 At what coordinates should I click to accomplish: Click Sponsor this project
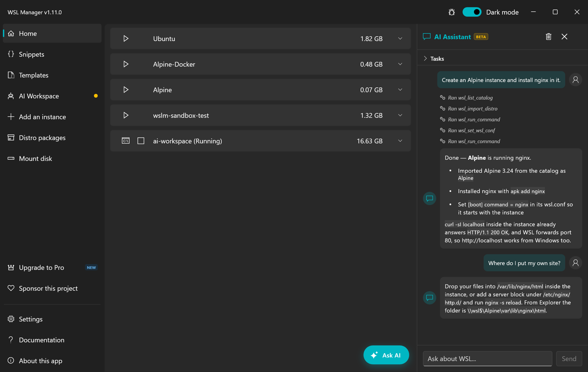pyautogui.click(x=52, y=289)
